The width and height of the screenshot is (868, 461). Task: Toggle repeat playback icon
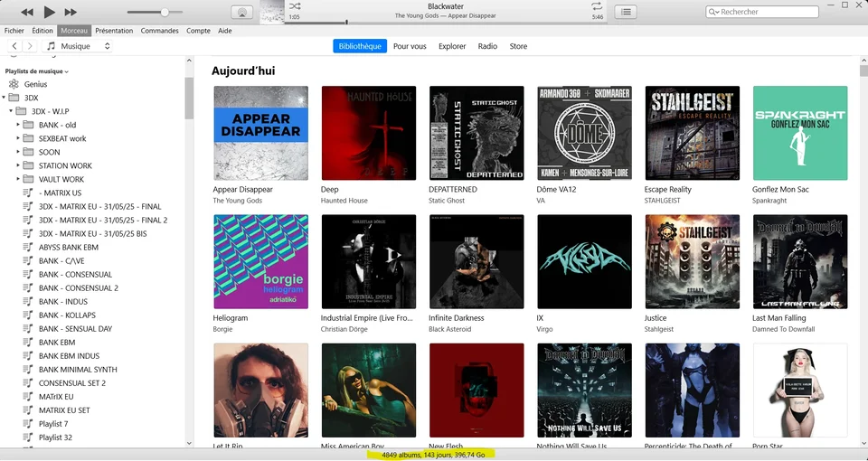[x=597, y=6]
